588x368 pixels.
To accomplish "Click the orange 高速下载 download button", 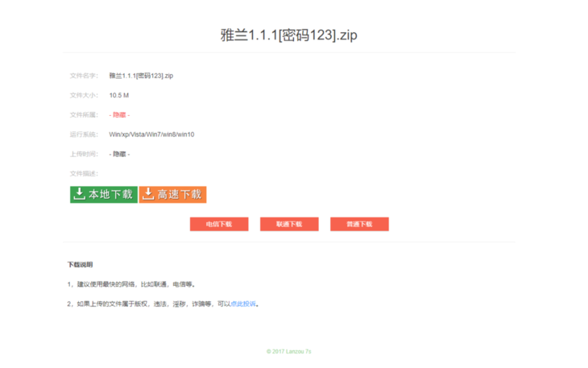I will [x=172, y=195].
